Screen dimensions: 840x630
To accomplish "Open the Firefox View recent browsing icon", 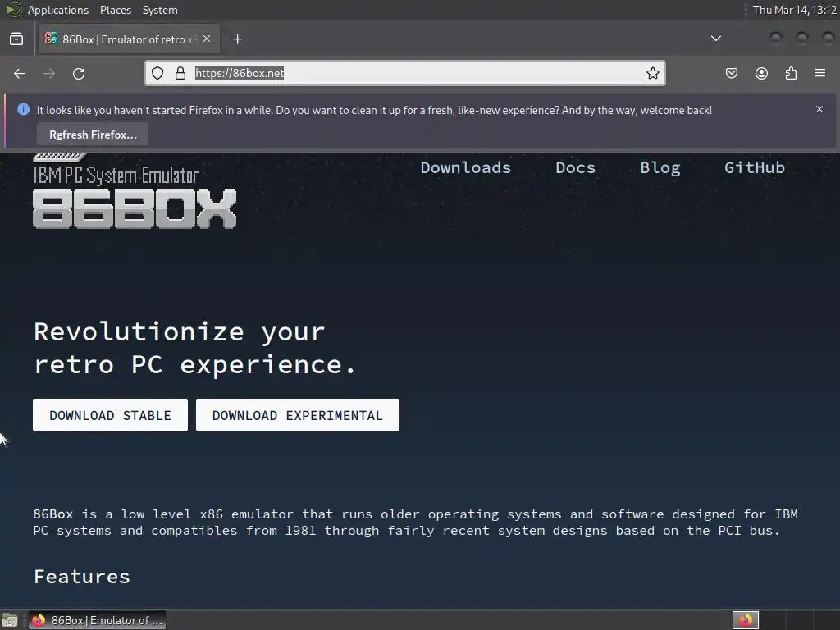I will (x=16, y=39).
